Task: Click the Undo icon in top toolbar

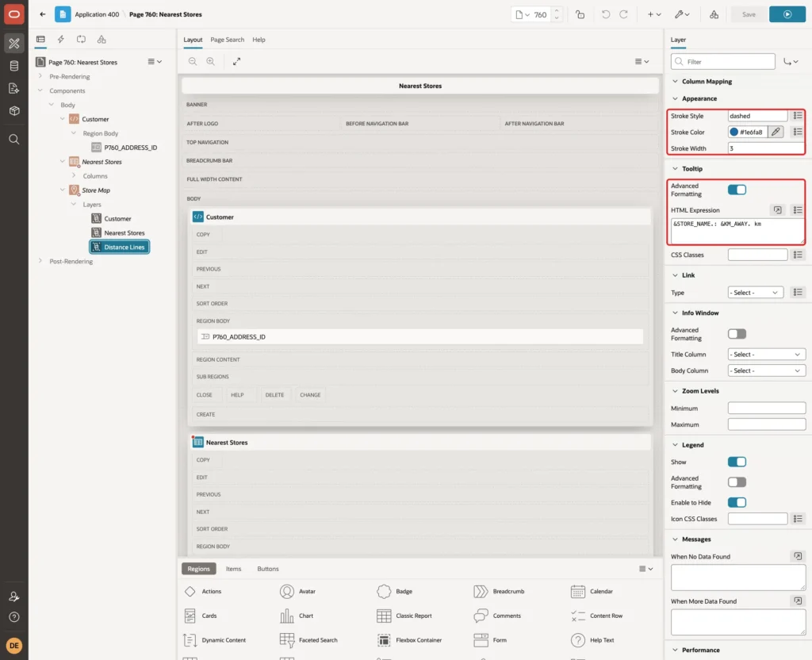Action: (605, 14)
